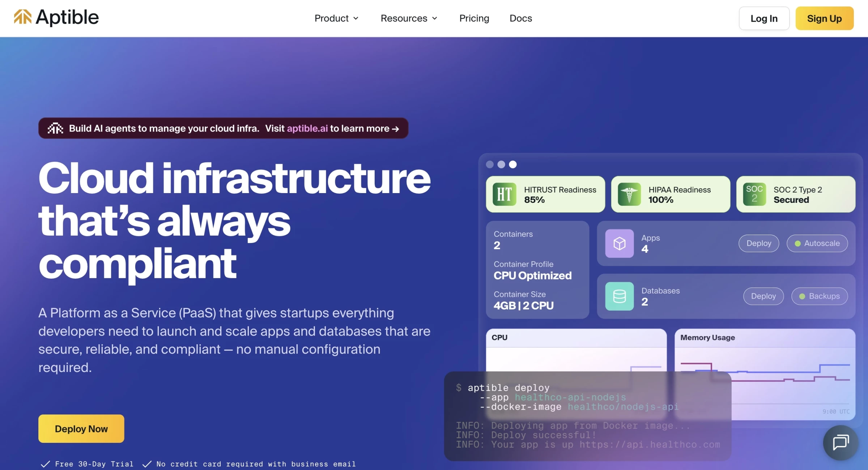
Task: Click the Aptible logo icon
Action: [x=23, y=17]
